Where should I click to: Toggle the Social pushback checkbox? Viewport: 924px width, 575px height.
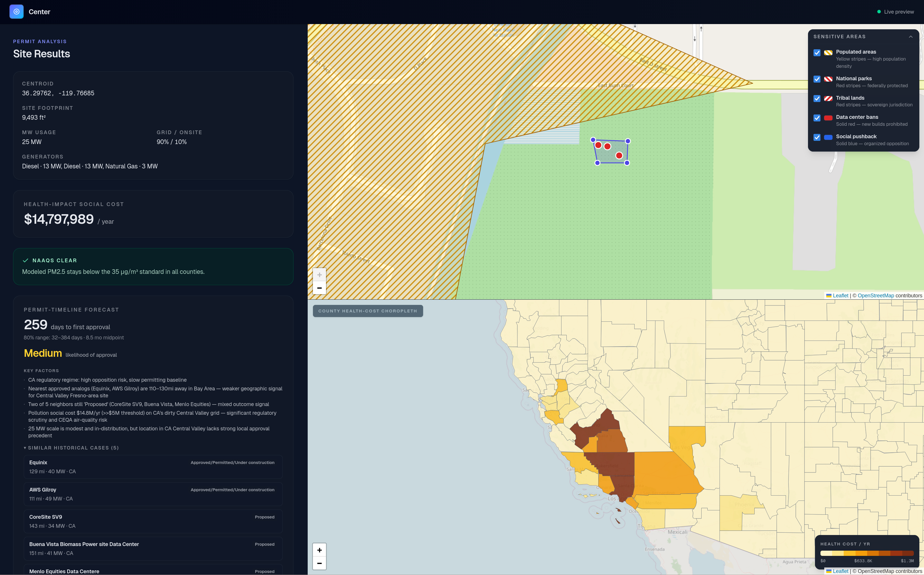tap(817, 137)
